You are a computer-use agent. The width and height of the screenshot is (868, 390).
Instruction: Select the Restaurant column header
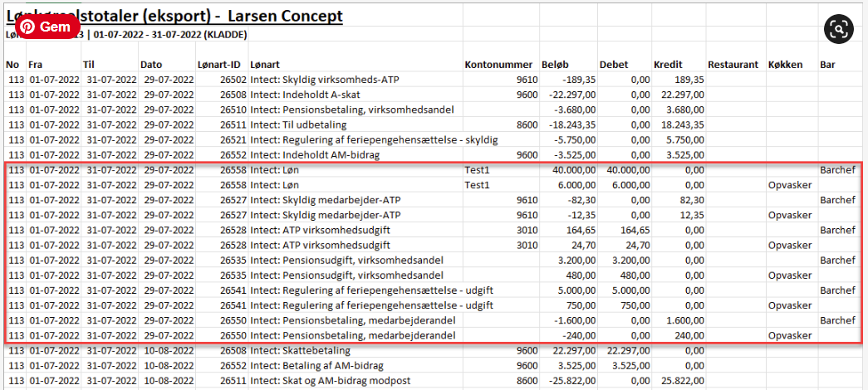pos(733,65)
